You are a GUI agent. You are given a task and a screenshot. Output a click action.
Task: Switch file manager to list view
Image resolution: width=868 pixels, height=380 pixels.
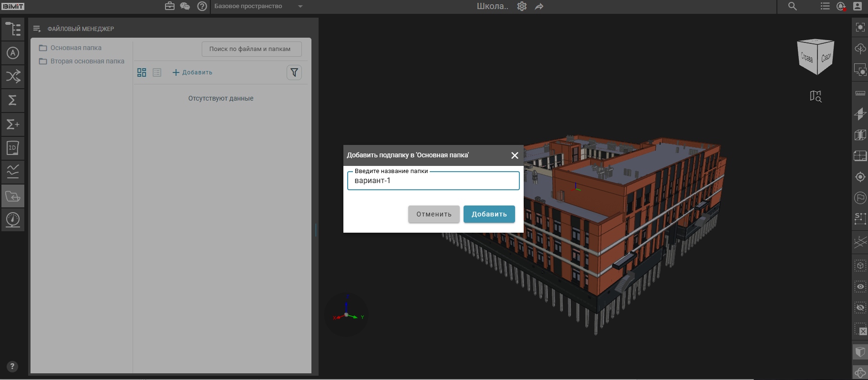pos(157,72)
